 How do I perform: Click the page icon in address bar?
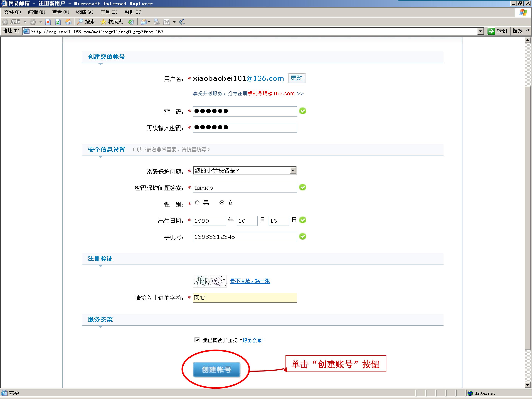26,31
